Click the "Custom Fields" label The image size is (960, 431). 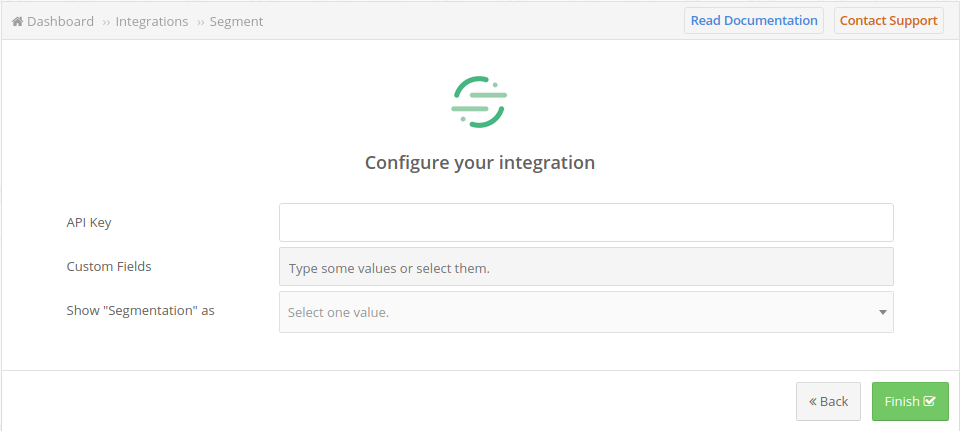click(x=109, y=266)
